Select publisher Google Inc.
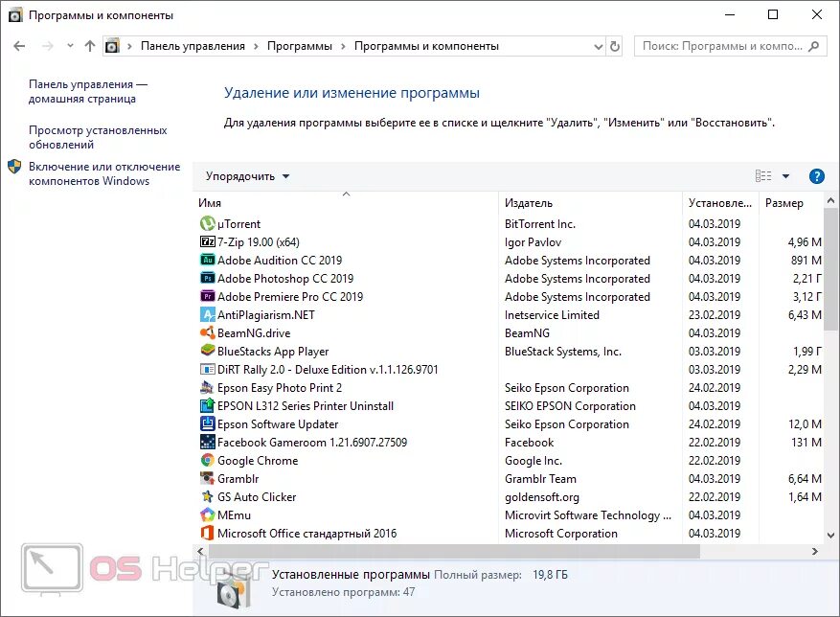 (534, 461)
